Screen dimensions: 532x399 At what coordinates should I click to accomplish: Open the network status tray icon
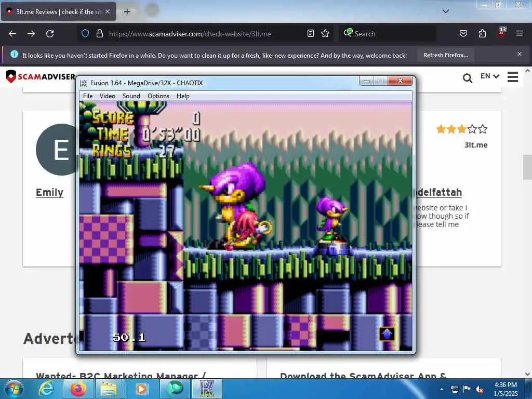454,389
